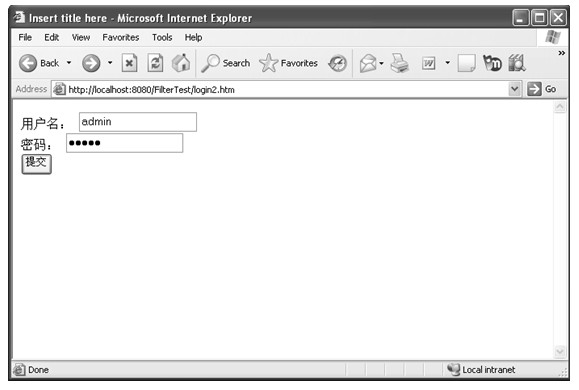Open the Favorites star icon
Image resolution: width=579 pixels, height=390 pixels.
click(x=268, y=63)
